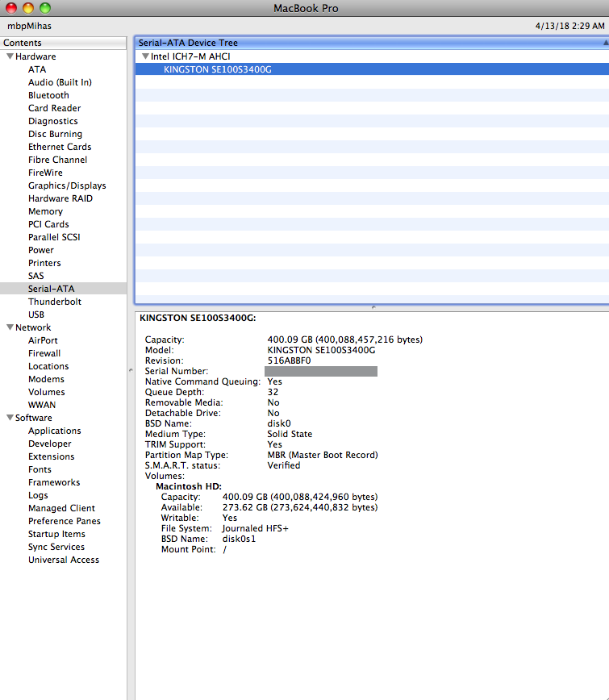This screenshot has width=609, height=700.
Task: Open Extensions list
Action: pyautogui.click(x=52, y=456)
